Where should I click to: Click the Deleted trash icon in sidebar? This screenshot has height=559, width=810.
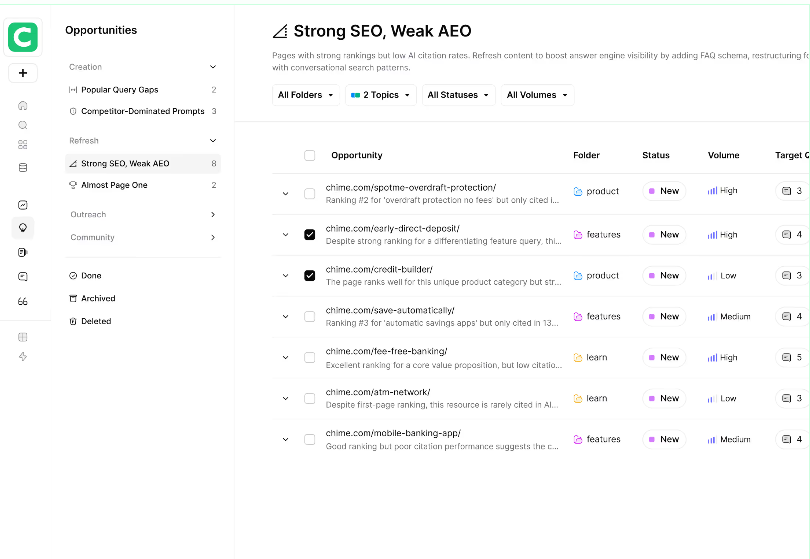tap(73, 321)
